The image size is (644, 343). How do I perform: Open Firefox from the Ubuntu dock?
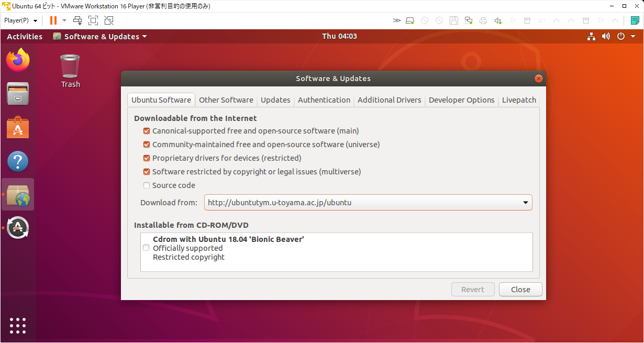[x=18, y=60]
